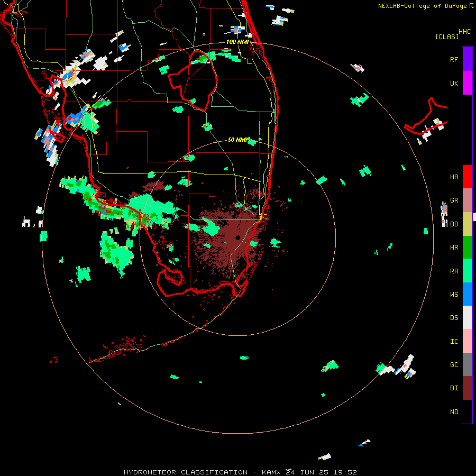476x476 pixels.
Task: Select the IC light pink legend swatch
Action: click(467, 341)
